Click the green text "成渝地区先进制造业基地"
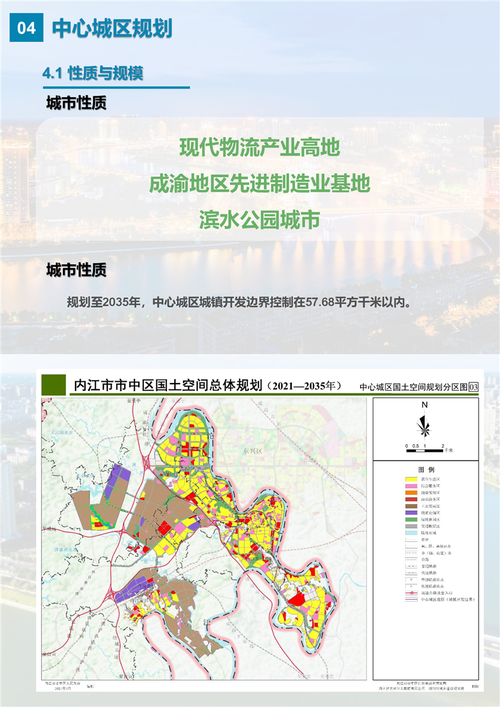500x707 pixels. (x=260, y=183)
